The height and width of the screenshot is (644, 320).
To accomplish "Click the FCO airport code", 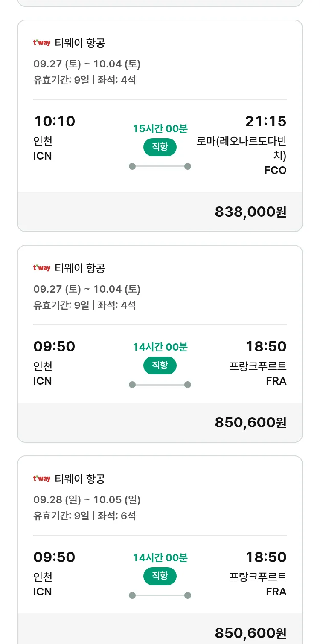I will [x=275, y=171].
